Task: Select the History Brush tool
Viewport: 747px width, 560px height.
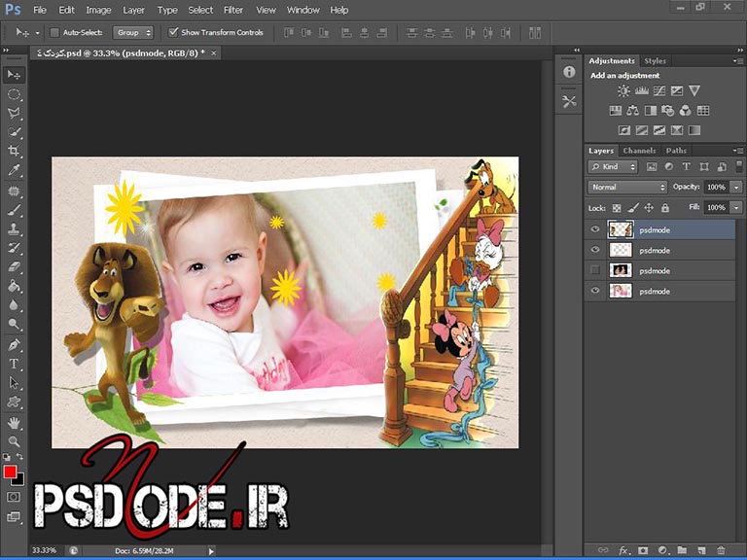Action: [x=14, y=248]
